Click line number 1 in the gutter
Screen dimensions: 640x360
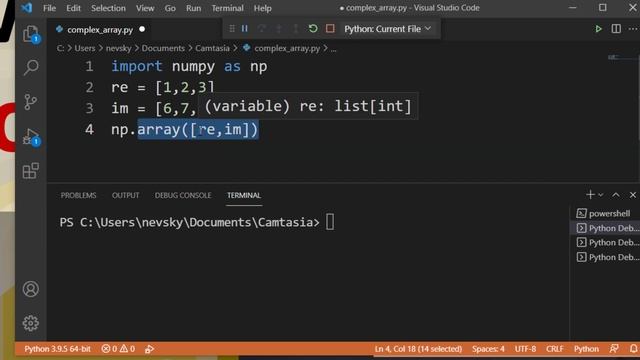coord(89,66)
